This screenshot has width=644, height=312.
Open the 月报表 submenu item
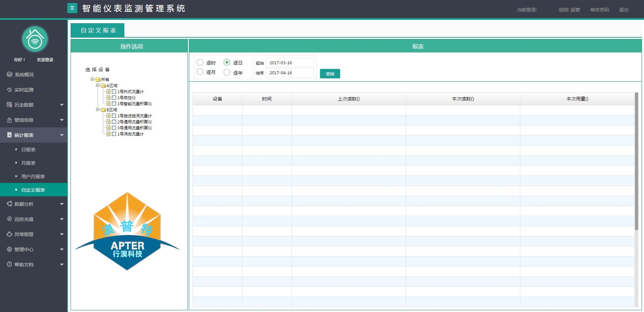pyautogui.click(x=34, y=163)
